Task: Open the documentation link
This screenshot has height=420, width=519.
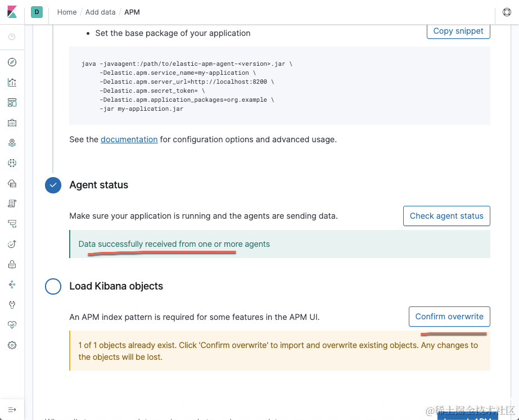Action: 129,139
